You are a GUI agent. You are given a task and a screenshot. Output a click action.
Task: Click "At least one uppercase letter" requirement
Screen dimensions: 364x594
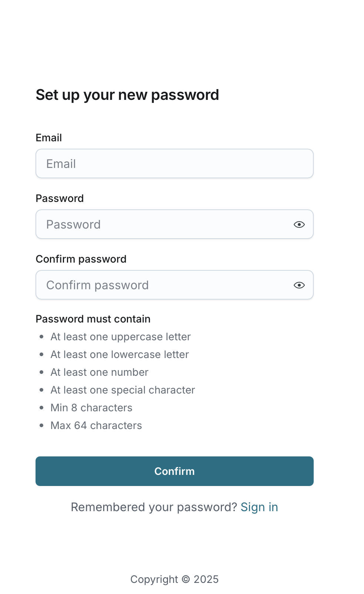121,337
